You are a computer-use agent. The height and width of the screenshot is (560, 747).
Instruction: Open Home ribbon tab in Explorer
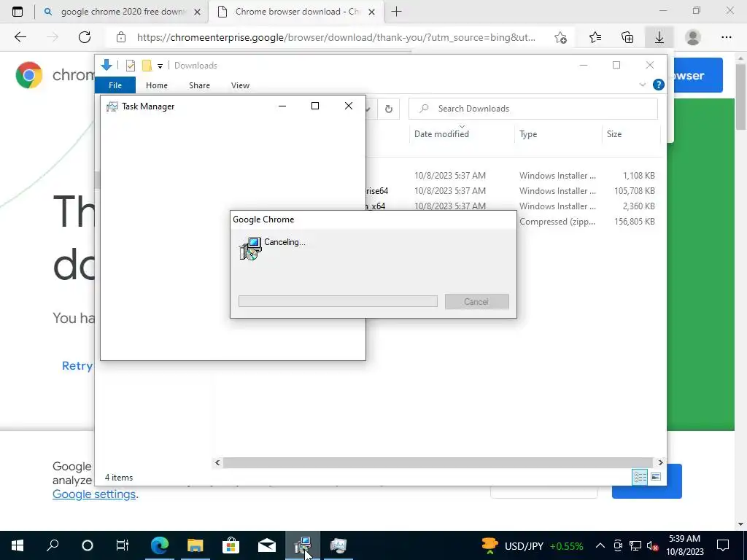[x=157, y=85]
